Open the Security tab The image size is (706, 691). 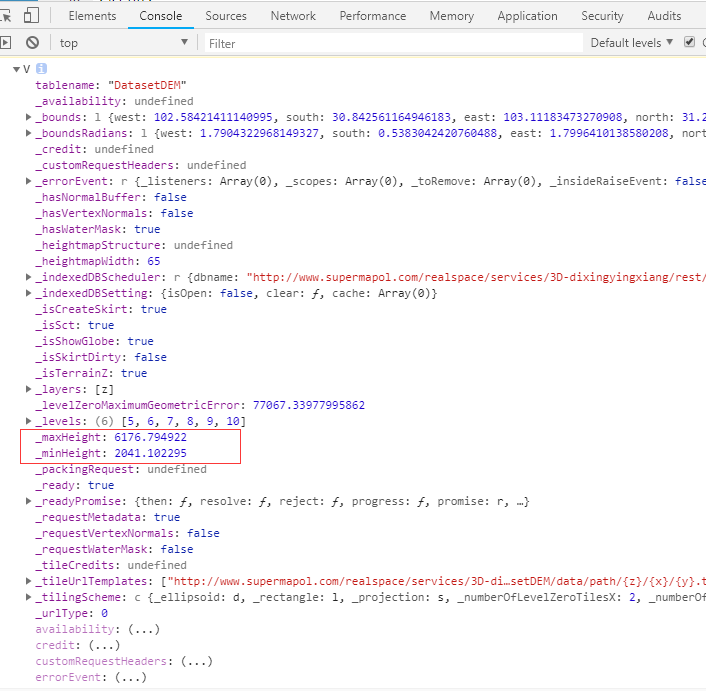click(x=602, y=16)
